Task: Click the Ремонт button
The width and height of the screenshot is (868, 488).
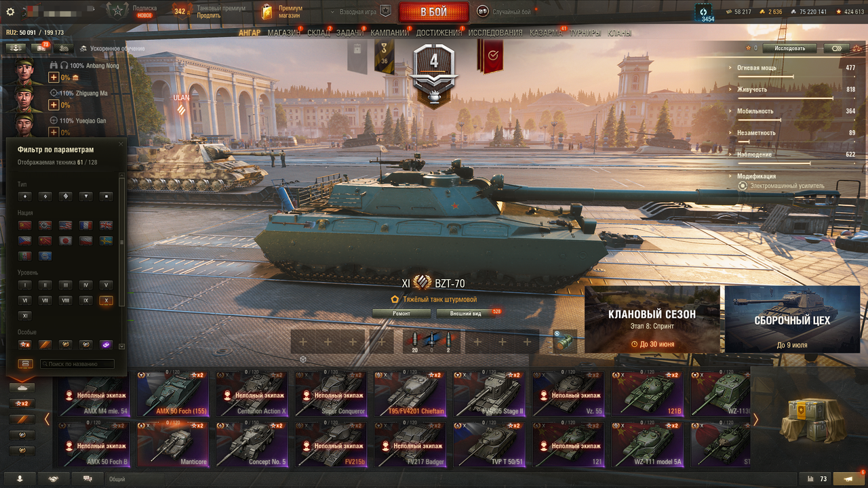Action: tap(401, 313)
